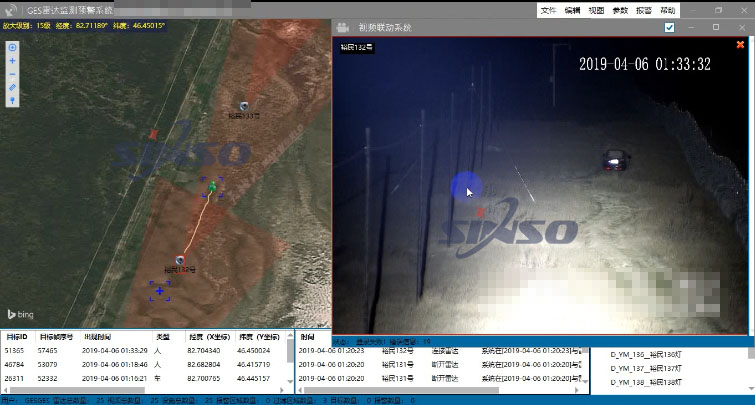Open the 文件 menu
The width and height of the screenshot is (755, 405).
pos(548,9)
